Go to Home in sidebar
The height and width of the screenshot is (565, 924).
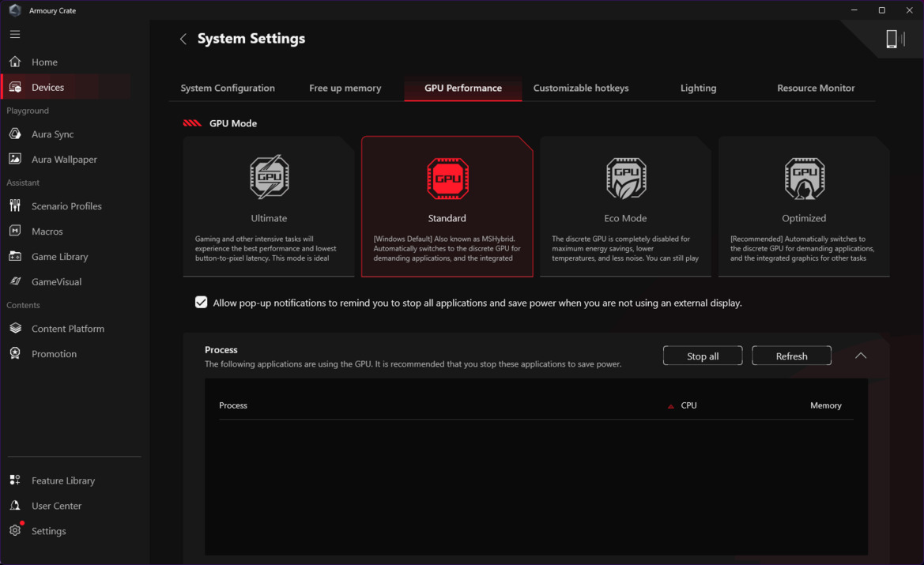(x=44, y=62)
